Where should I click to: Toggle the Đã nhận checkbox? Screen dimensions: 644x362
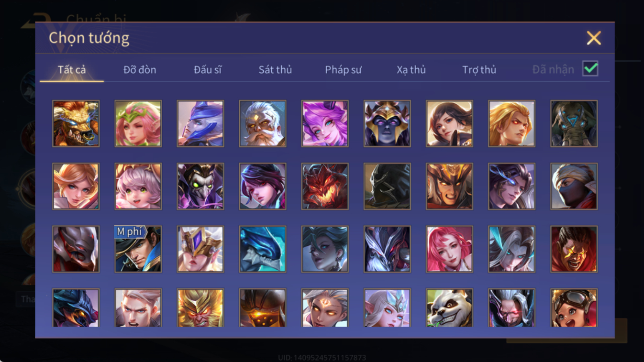(590, 68)
